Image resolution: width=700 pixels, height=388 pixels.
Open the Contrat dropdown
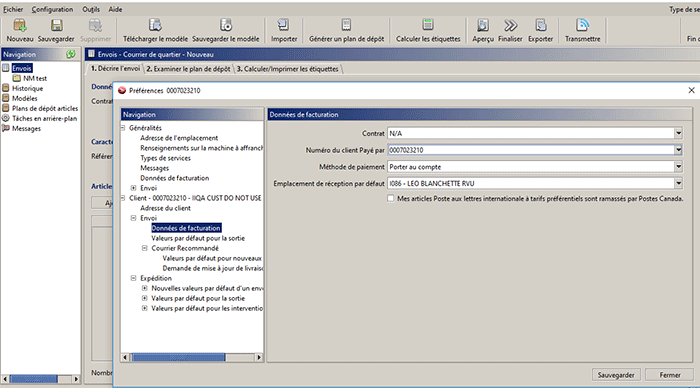point(678,133)
